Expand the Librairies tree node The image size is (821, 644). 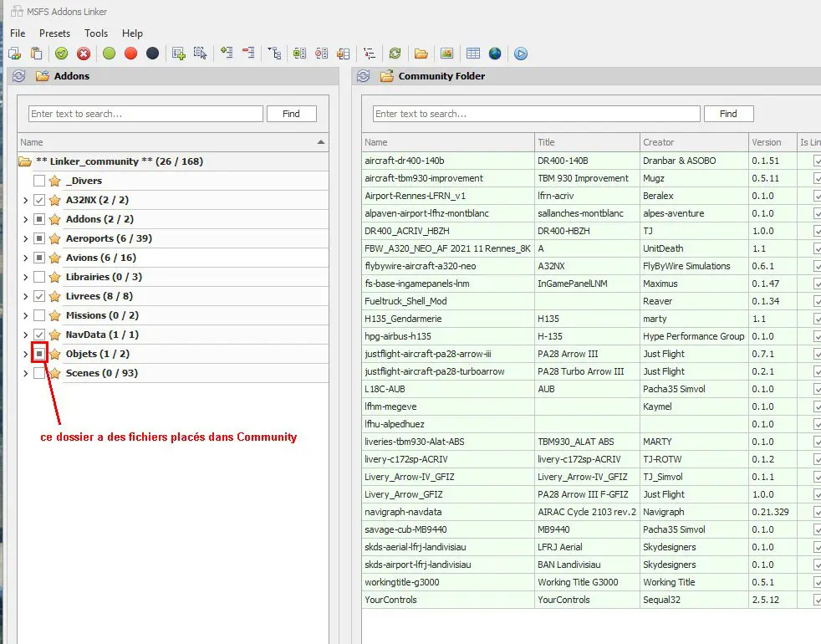click(x=25, y=277)
